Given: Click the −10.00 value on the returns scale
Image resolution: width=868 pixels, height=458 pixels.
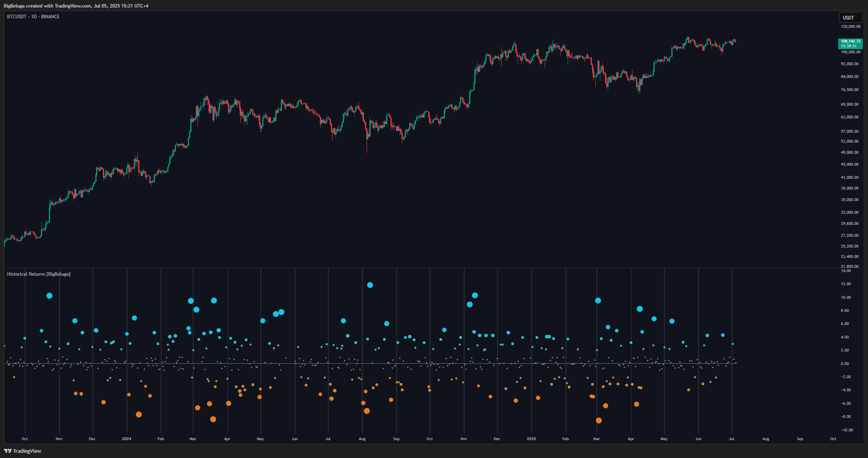Looking at the screenshot, I should (x=847, y=430).
